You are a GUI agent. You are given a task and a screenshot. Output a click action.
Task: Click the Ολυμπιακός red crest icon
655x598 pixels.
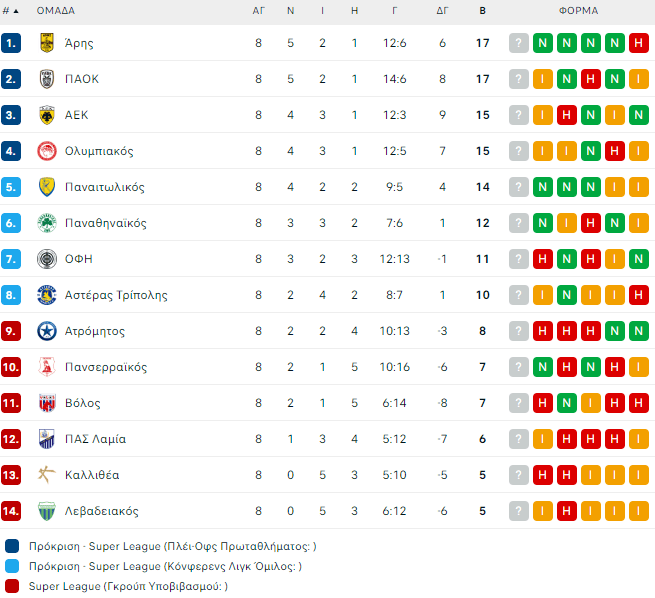45,151
